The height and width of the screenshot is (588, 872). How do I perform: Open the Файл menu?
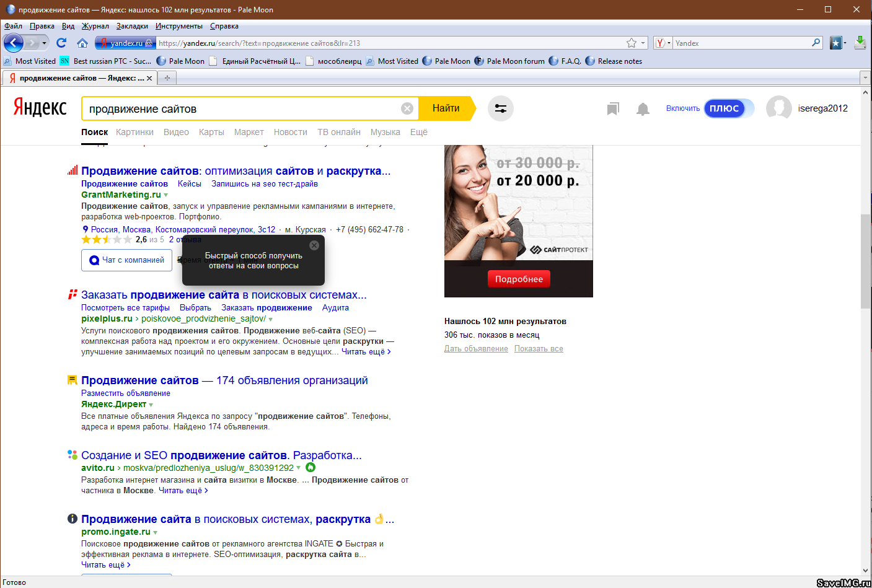point(13,26)
